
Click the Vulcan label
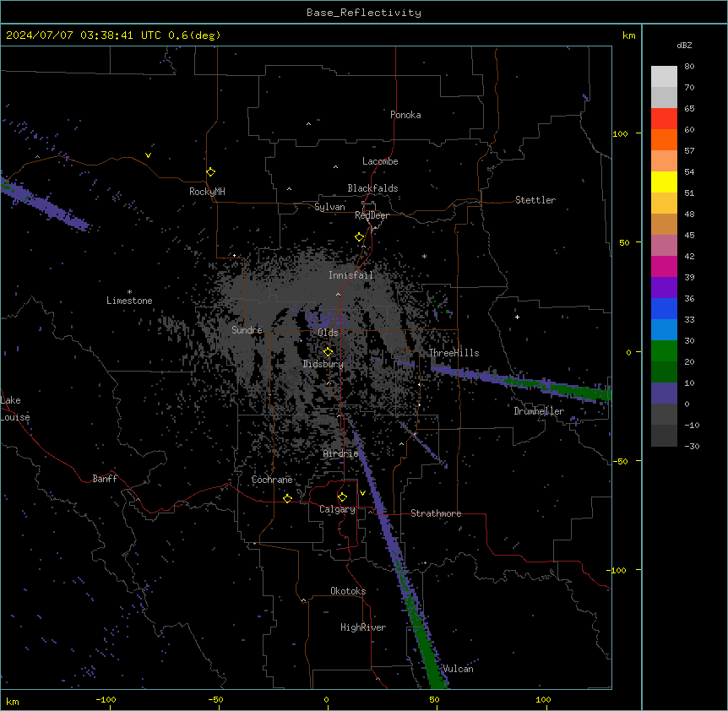[459, 669]
